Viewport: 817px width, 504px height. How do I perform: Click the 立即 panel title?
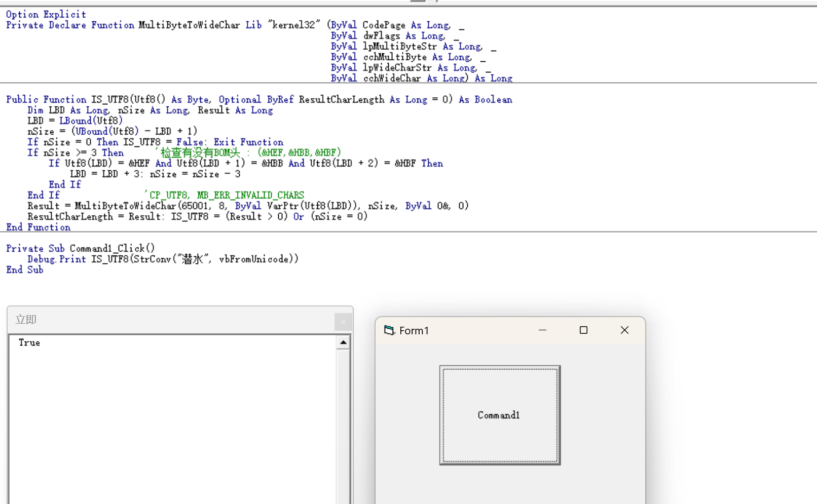coord(26,320)
